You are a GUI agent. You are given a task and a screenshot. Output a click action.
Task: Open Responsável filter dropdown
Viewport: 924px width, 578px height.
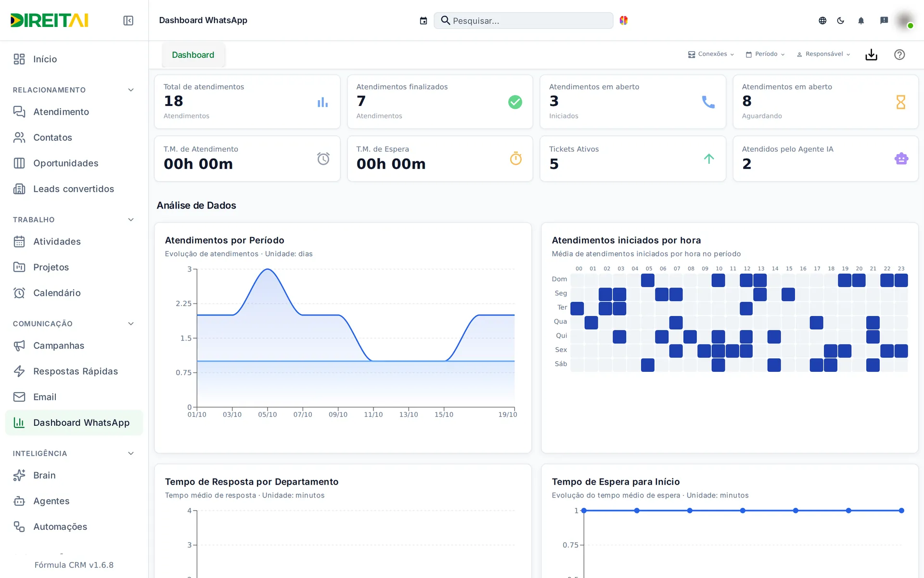823,54
